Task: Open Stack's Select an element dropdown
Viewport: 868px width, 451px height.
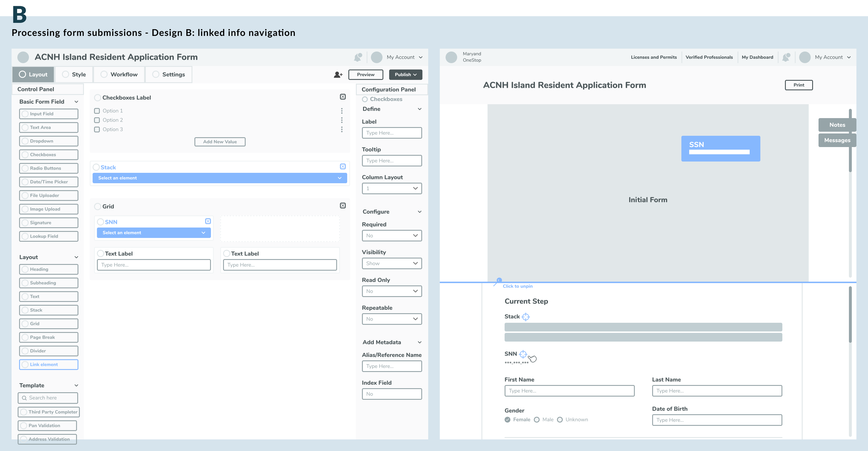Action: 220,178
